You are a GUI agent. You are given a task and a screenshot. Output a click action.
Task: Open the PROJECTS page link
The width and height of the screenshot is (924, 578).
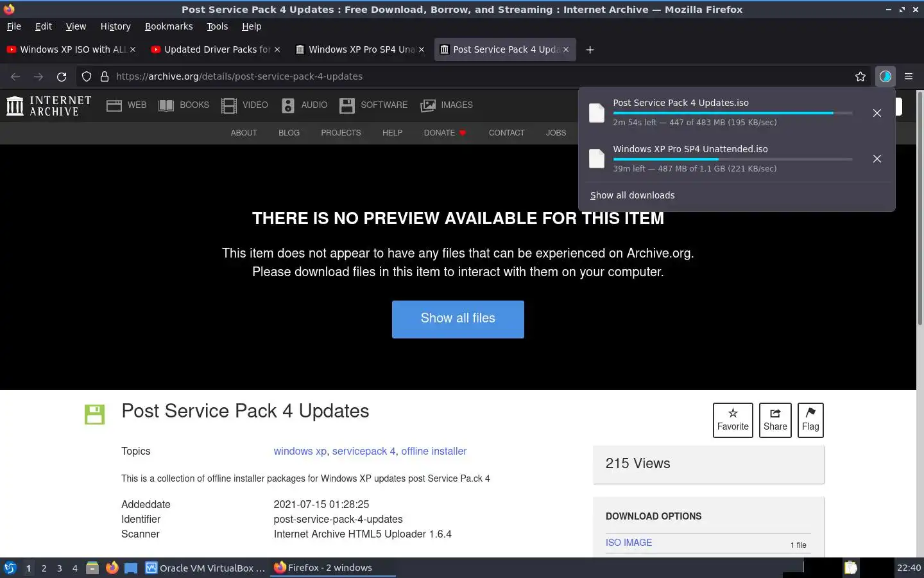(x=341, y=133)
